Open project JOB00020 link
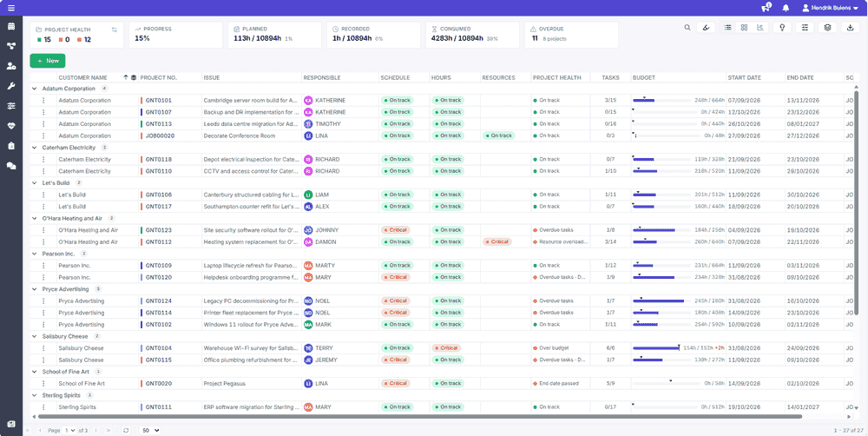Viewport: 868px width, 436px height. click(160, 135)
